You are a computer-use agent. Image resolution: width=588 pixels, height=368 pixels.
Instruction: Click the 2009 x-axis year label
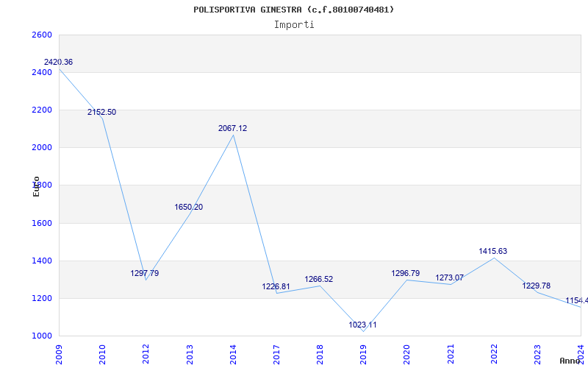click(59, 354)
